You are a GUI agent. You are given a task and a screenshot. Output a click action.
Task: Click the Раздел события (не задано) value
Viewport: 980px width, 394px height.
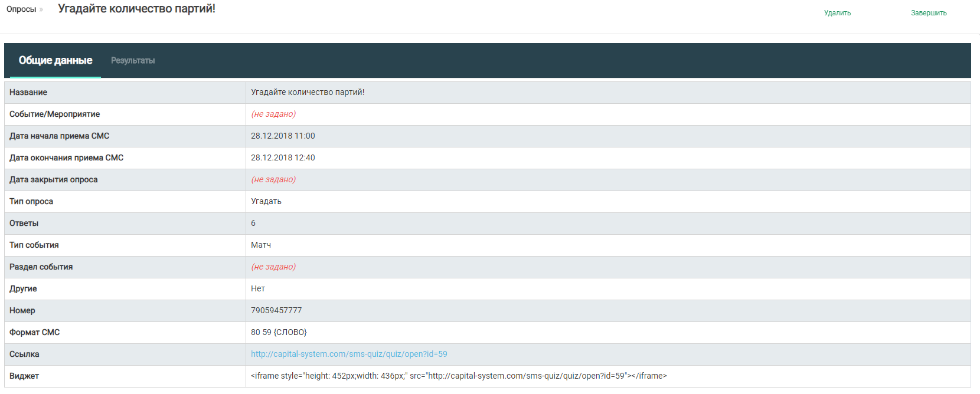point(273,267)
